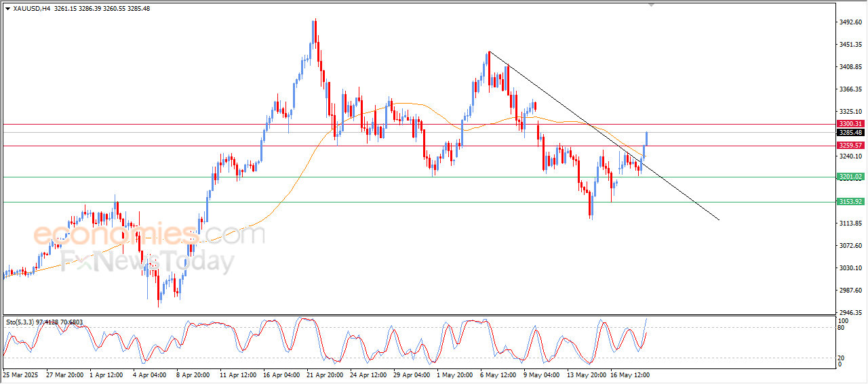Click the 6 May 12:00 time label
Image resolution: width=868 pixels, height=384 pixels.
(499, 375)
